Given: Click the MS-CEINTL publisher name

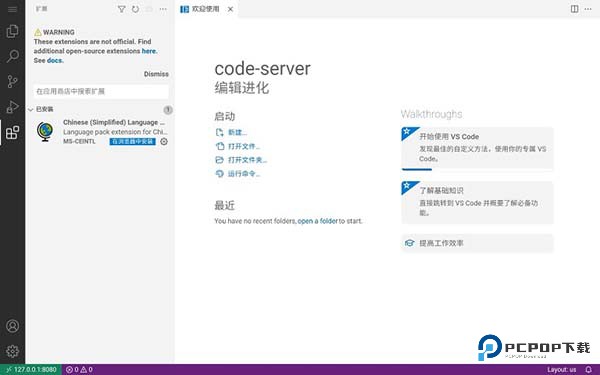Looking at the screenshot, I should (x=79, y=142).
